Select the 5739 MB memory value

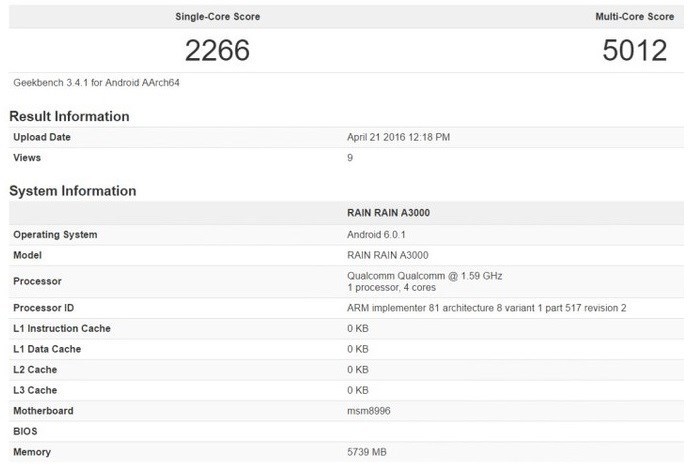click(367, 452)
